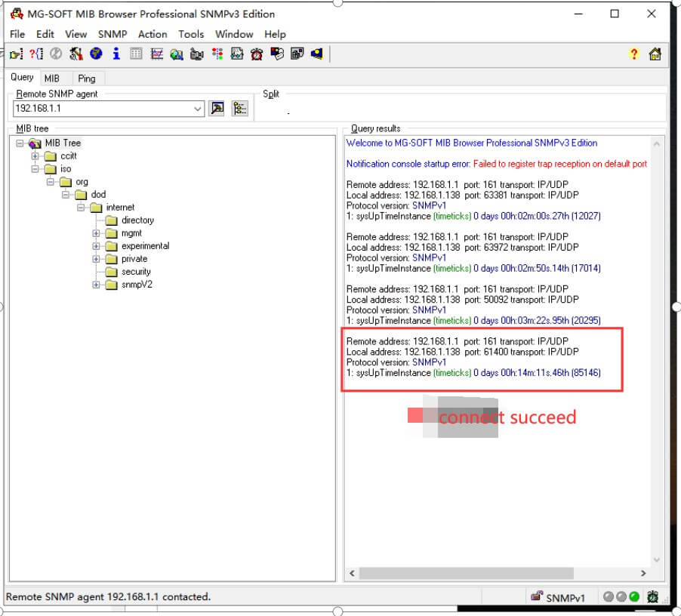Click the gray windows/MIB compiler toolbar icon
This screenshot has width=681, height=616.
click(297, 54)
